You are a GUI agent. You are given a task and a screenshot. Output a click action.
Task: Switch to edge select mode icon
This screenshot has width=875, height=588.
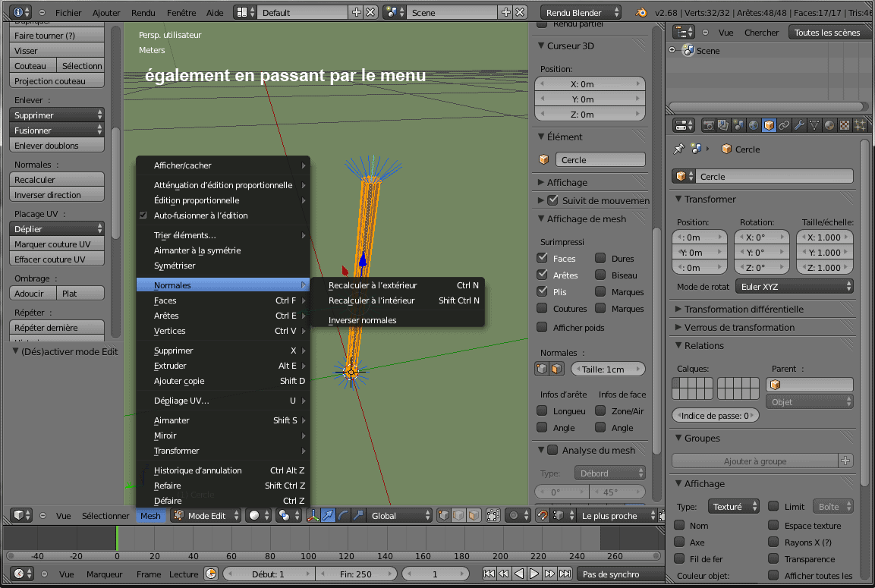(458, 515)
